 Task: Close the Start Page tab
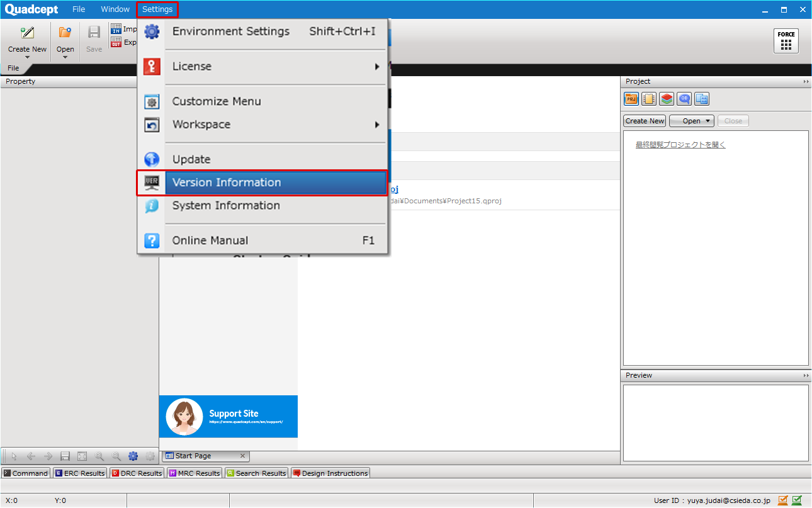242,456
